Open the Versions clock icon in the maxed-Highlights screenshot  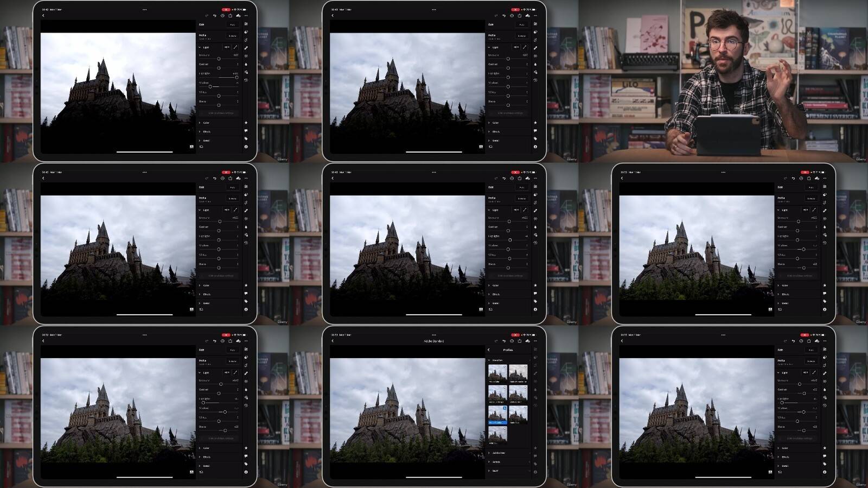point(246,80)
